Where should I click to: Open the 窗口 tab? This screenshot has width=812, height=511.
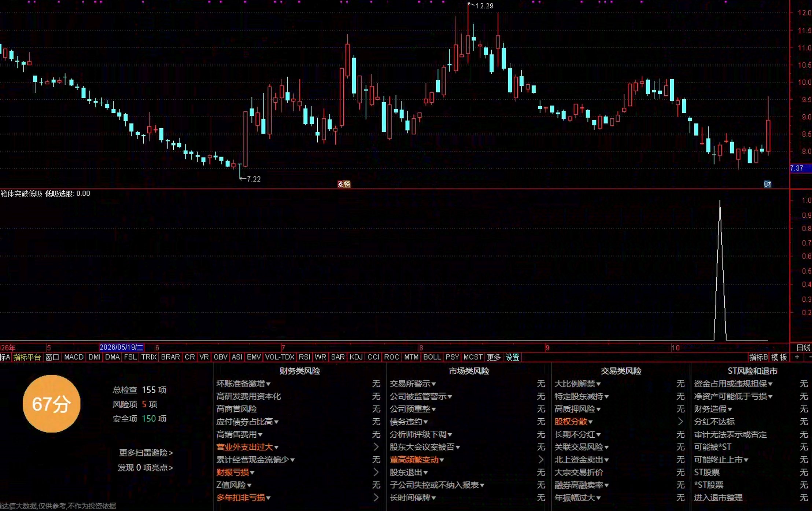(52, 357)
